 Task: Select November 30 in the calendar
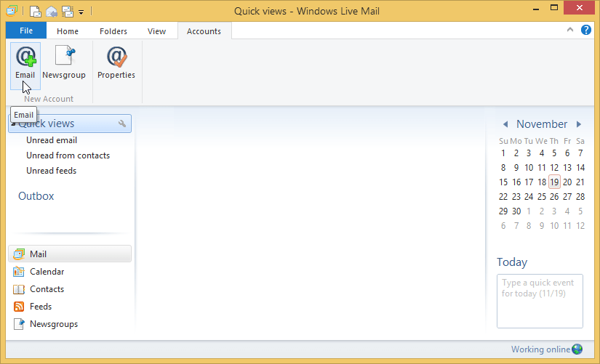516,211
